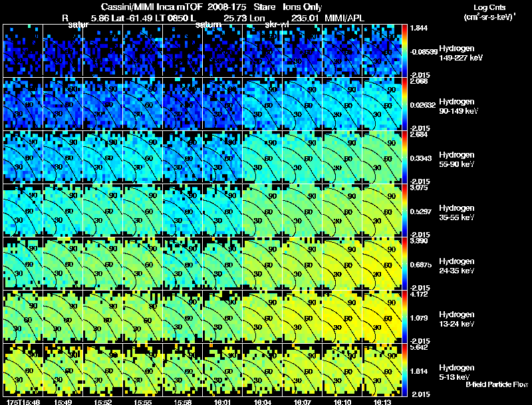
Task: Select the 16:13 time label
Action: point(382,402)
